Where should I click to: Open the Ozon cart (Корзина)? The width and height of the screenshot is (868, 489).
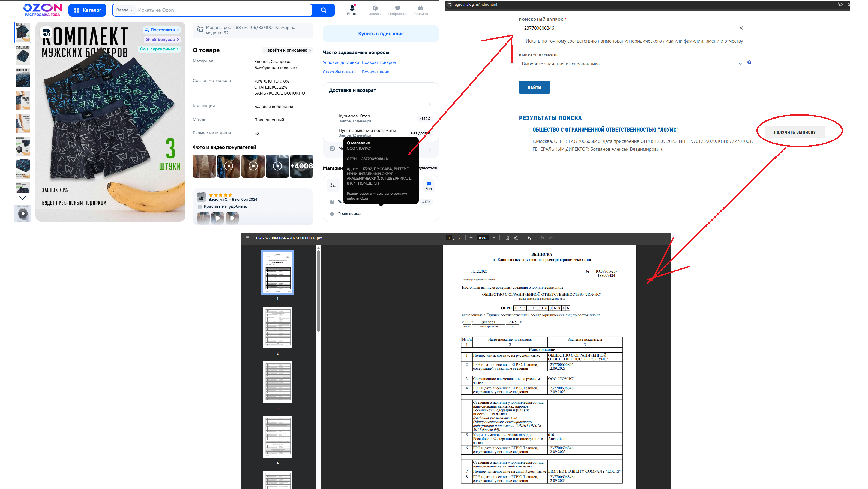pos(420,10)
